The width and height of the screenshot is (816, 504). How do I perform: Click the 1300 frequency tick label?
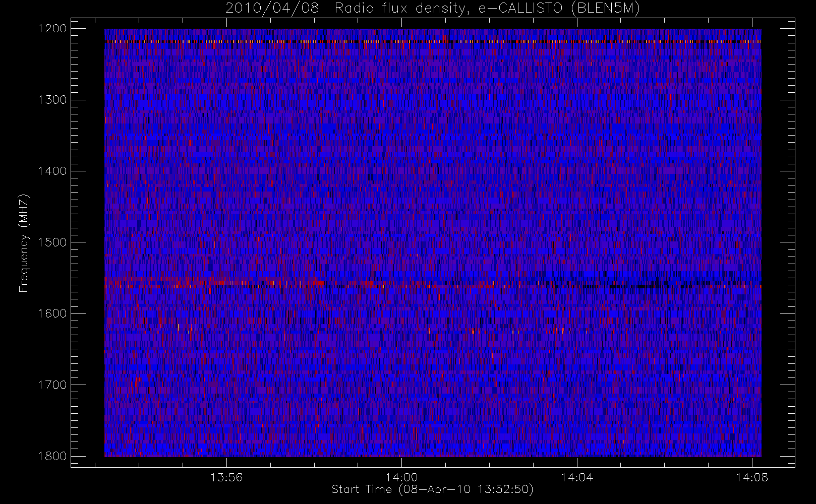click(52, 100)
